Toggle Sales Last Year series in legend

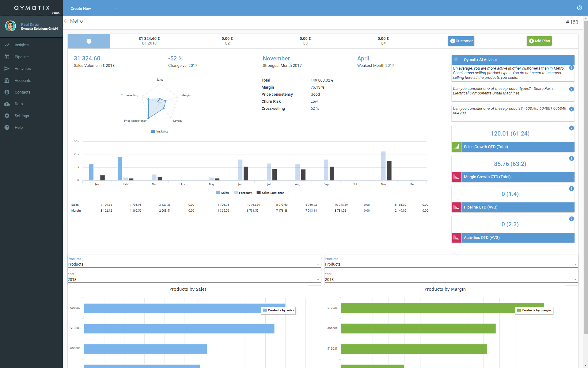coord(270,193)
